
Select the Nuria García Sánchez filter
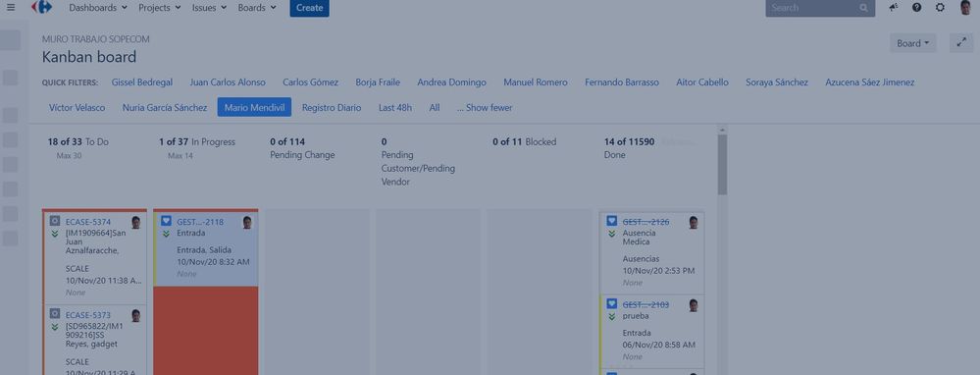pyautogui.click(x=165, y=108)
